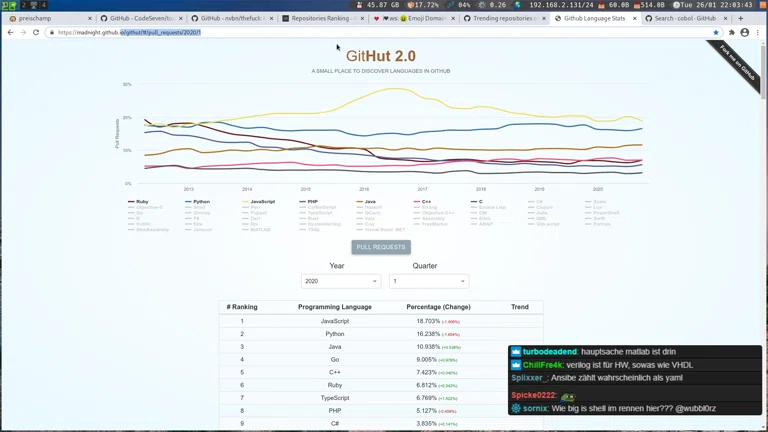Open a new browser tab
Viewport: 768px width, 432px height.
point(740,18)
